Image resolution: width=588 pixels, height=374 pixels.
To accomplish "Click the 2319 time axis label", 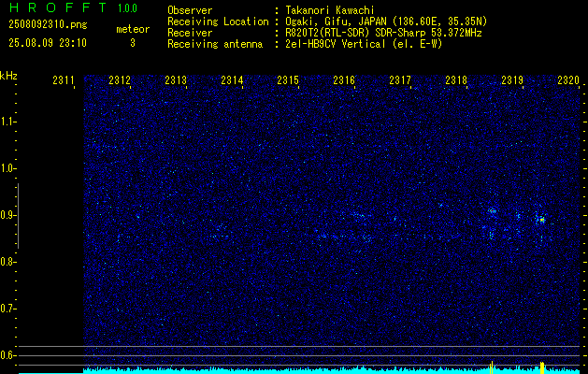I will 512,80.
